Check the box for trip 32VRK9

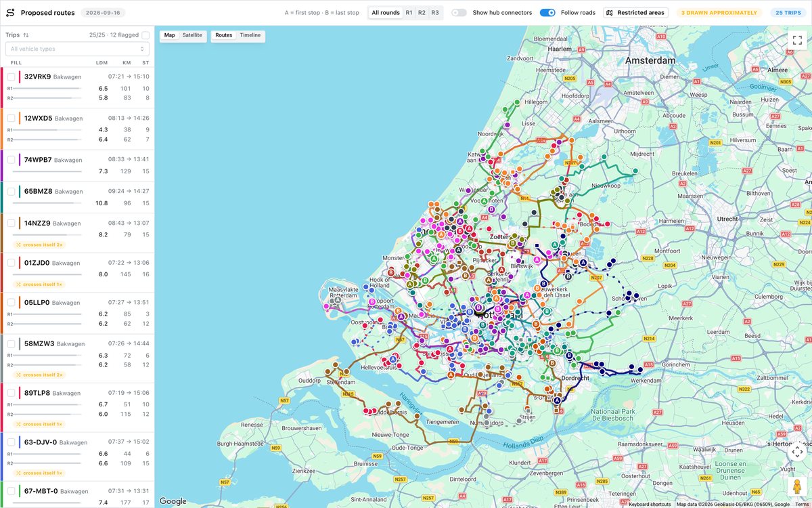11,77
